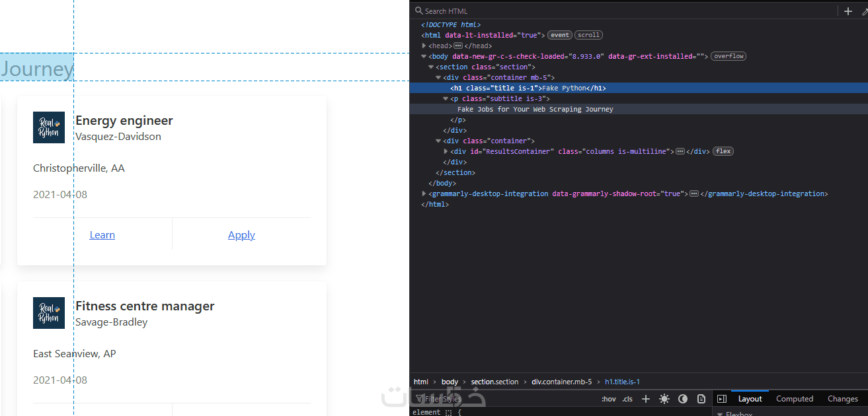Toggle the :hov pseudo-class panel
The width and height of the screenshot is (868, 416).
click(x=609, y=399)
